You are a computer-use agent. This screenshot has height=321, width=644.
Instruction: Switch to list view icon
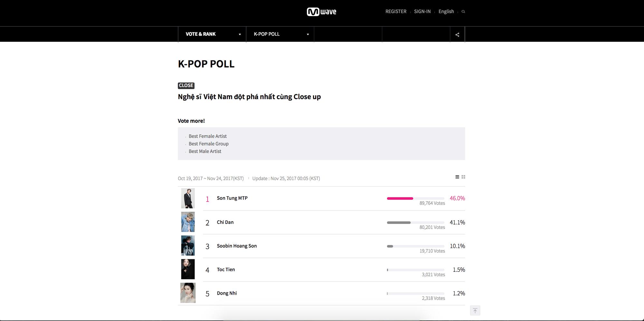[457, 177]
